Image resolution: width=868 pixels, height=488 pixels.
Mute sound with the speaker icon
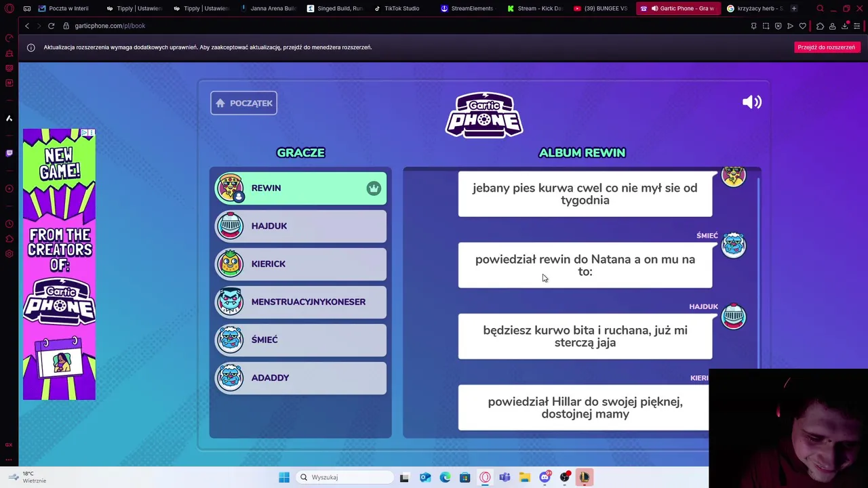pos(752,102)
